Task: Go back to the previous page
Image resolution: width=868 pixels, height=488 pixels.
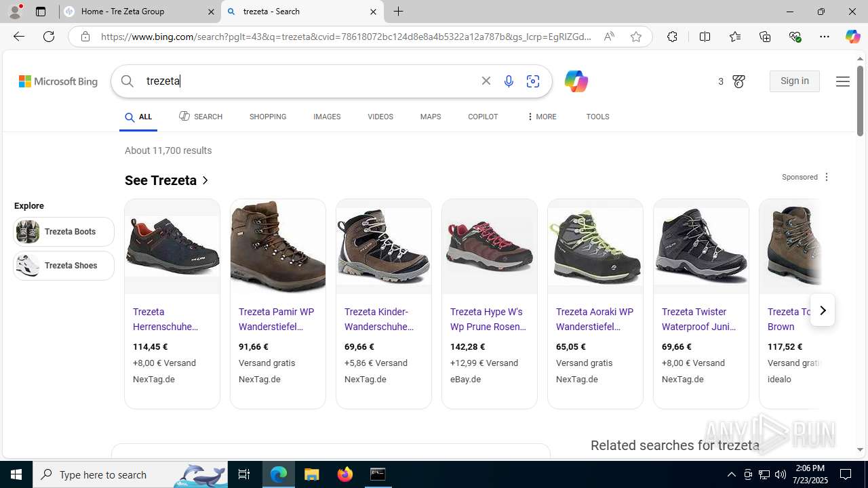Action: click(19, 37)
